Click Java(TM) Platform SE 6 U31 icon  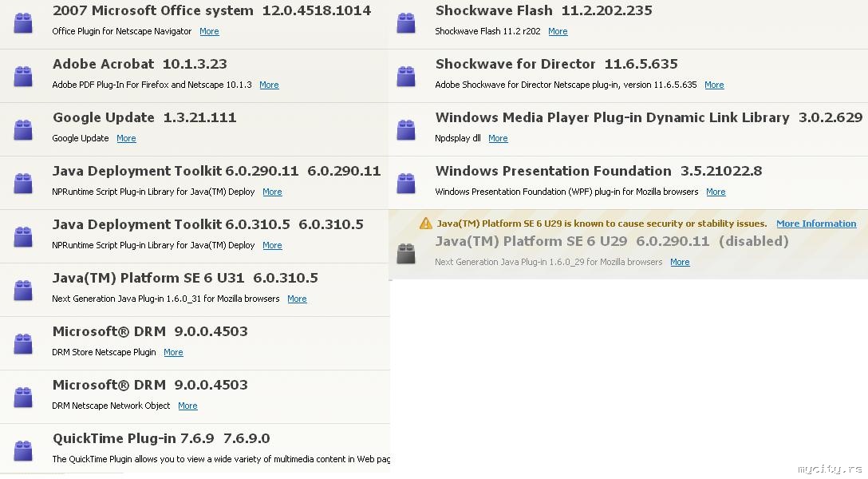tap(22, 290)
